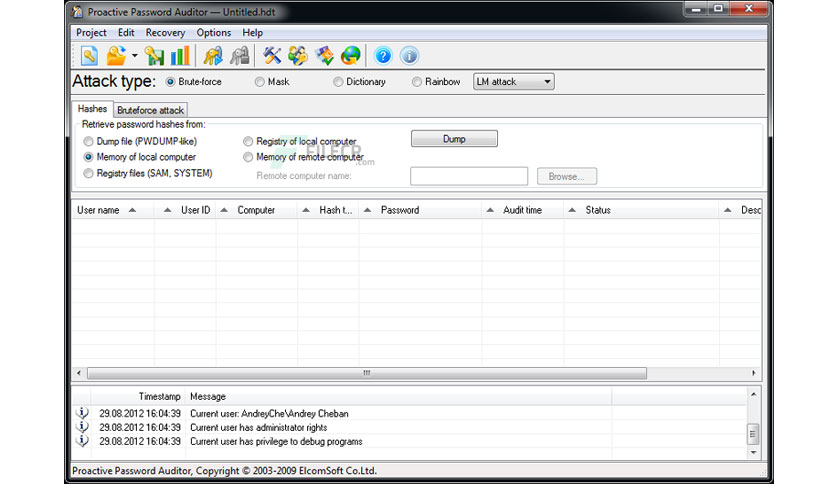Start recovery with the keys play icon
This screenshot has width=836, height=484.
213,56
